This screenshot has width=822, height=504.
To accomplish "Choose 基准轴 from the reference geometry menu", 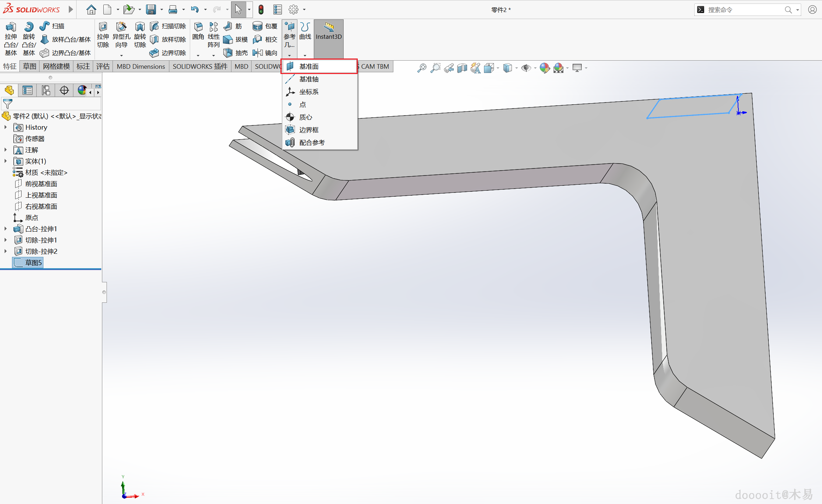I will click(x=309, y=79).
